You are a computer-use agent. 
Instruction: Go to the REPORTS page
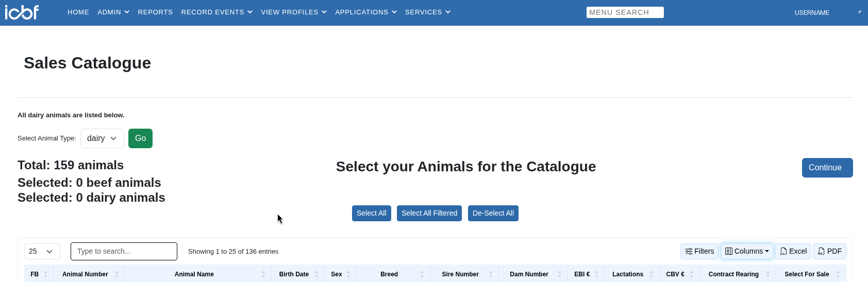point(155,12)
